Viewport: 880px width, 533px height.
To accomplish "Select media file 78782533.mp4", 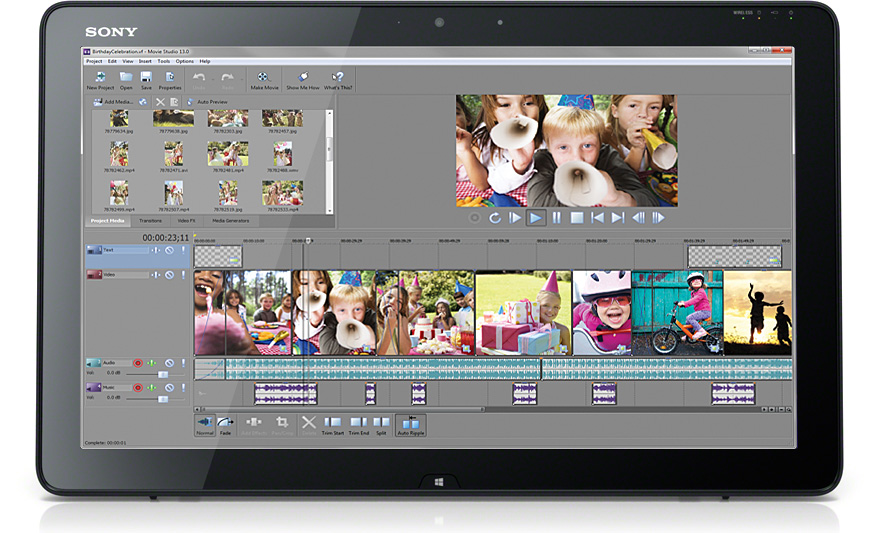I will 282,197.
